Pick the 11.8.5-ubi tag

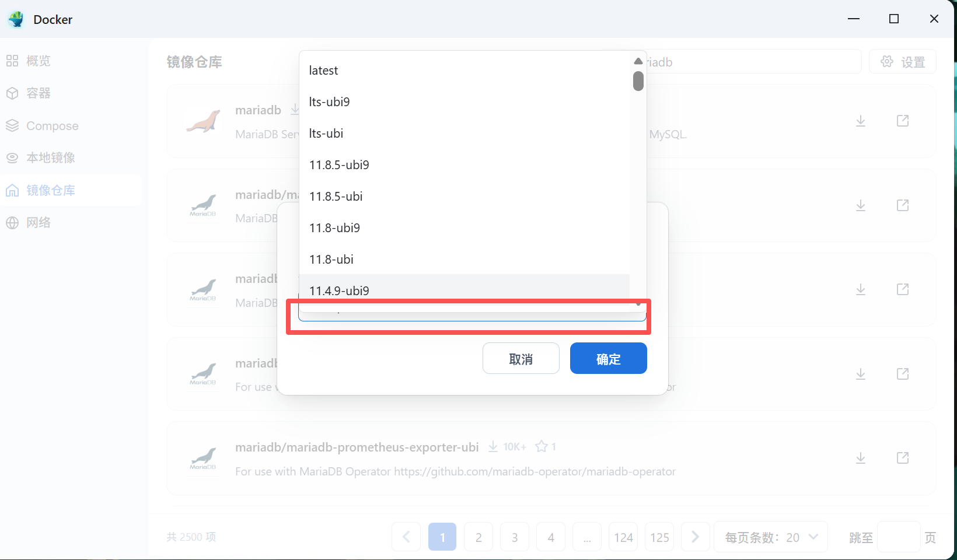pyautogui.click(x=464, y=197)
